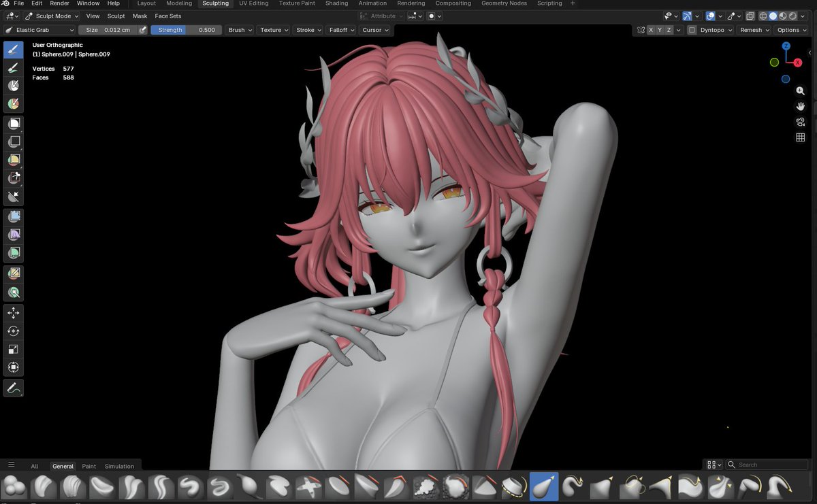Toggle the camera view gizmo
The width and height of the screenshot is (817, 504).
(x=801, y=122)
